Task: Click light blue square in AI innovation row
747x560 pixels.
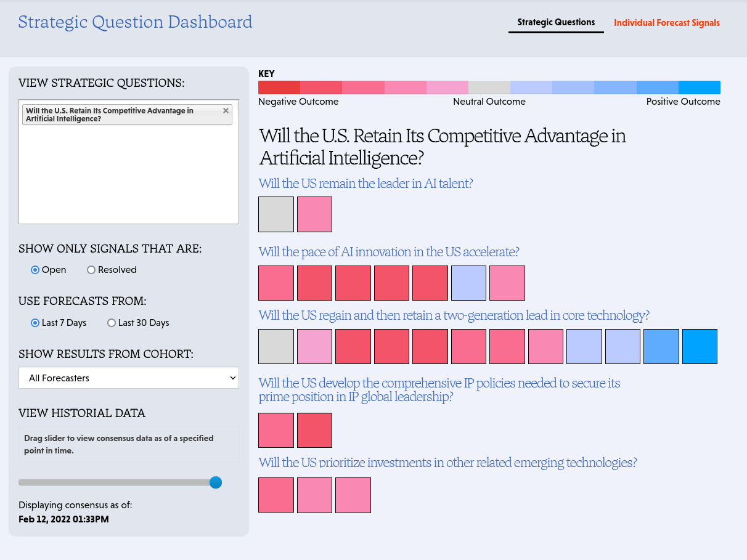Action: tap(468, 283)
